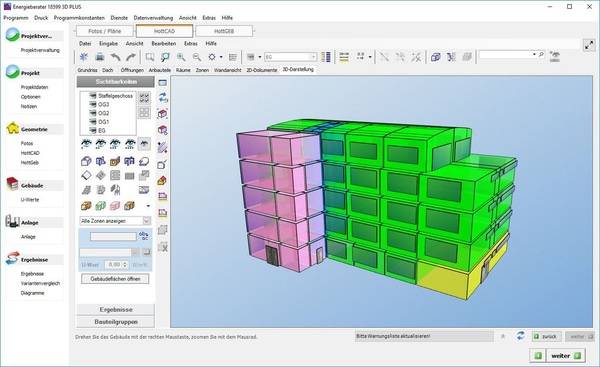Click the large 'weiter' button at bottom right

point(566,356)
